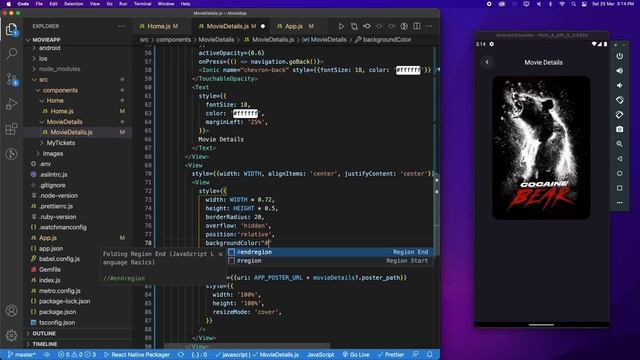Screen dimensions: 640x360
Task: Open the Go menu
Action: (x=109, y=4)
